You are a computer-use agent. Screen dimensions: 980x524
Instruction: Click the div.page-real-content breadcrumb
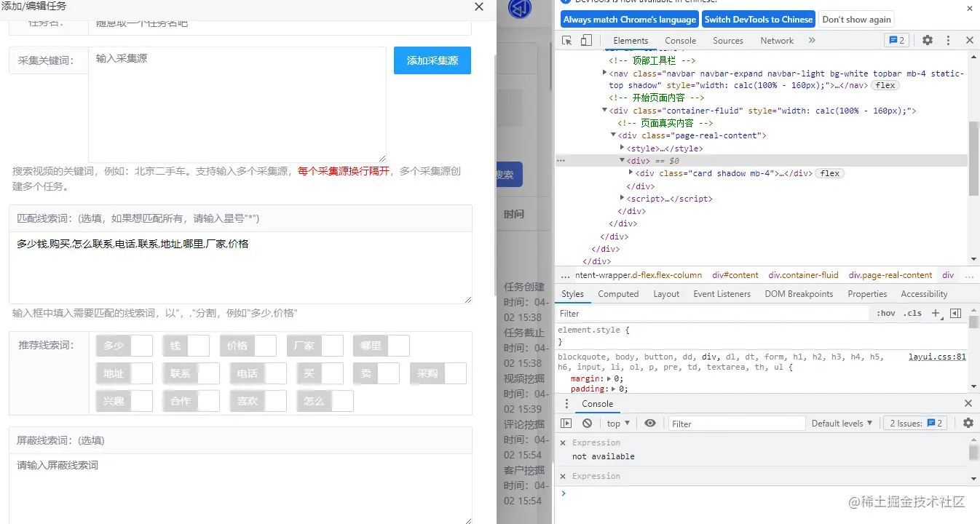[890, 275]
